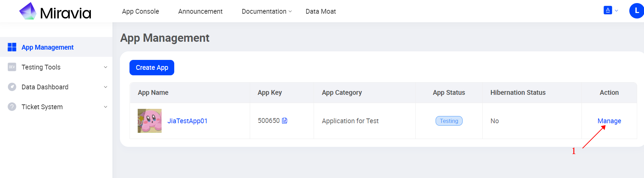Click the Testing Tools DEV icon
The image size is (644, 178).
coord(12,67)
